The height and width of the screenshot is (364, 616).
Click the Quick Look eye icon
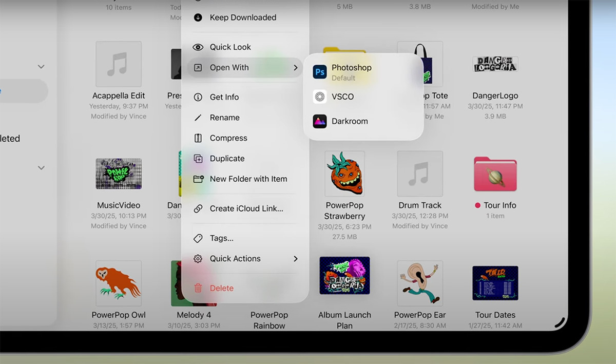[198, 47]
